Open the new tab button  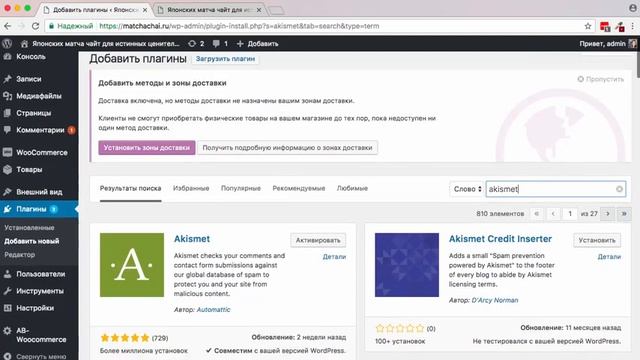pos(277,10)
